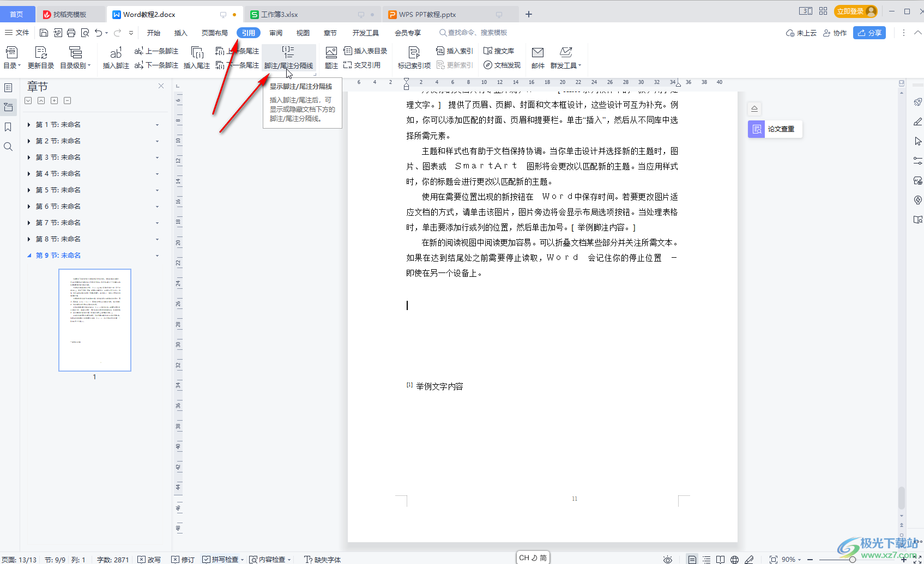Image resolution: width=924 pixels, height=564 pixels.
Task: Switch to web layout view globe icon
Action: coord(734,560)
